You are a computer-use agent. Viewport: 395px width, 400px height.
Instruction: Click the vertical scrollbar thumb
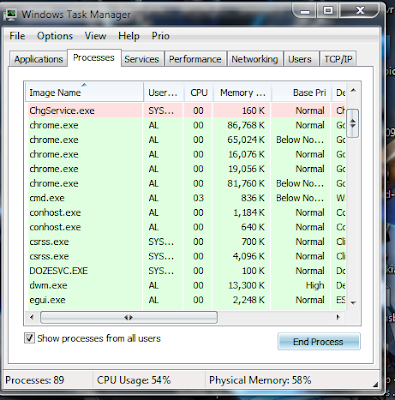pyautogui.click(x=353, y=123)
